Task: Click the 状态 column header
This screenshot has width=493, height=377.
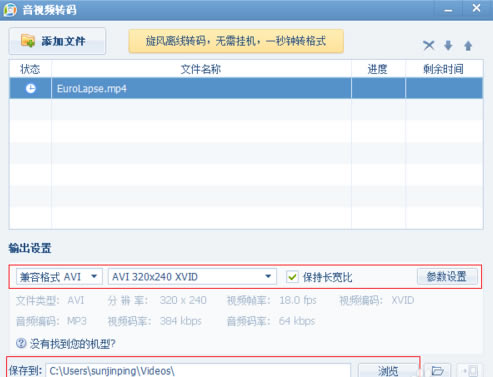Action: click(x=30, y=69)
